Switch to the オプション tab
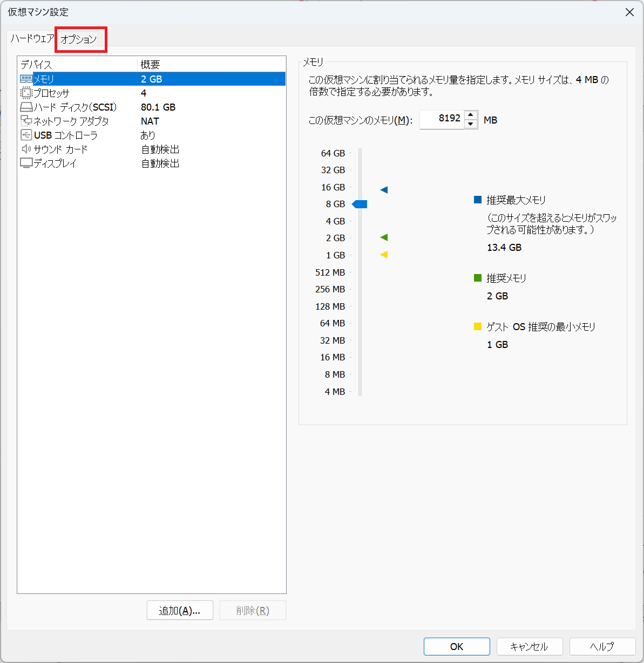Image resolution: width=644 pixels, height=663 pixels. point(79,39)
